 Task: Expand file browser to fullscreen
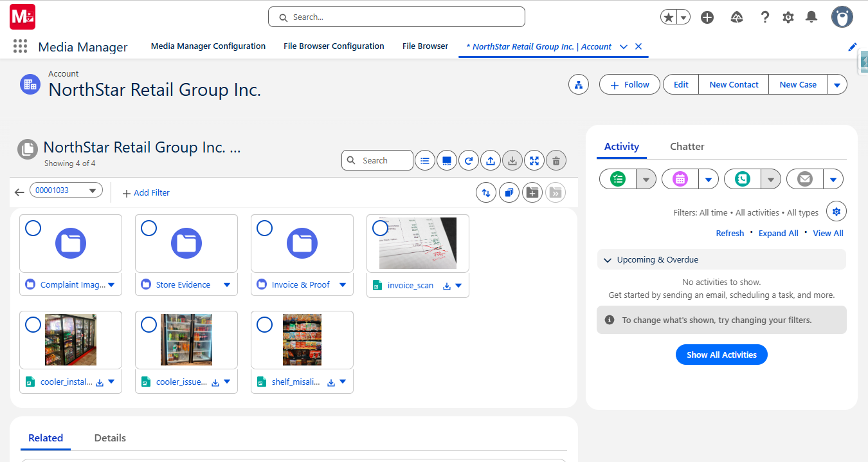pos(534,161)
